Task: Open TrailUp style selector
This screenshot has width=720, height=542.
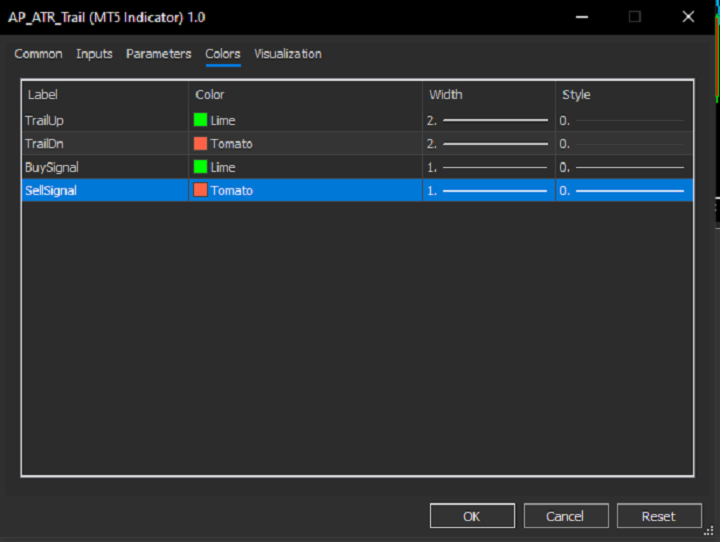Action: point(624,120)
